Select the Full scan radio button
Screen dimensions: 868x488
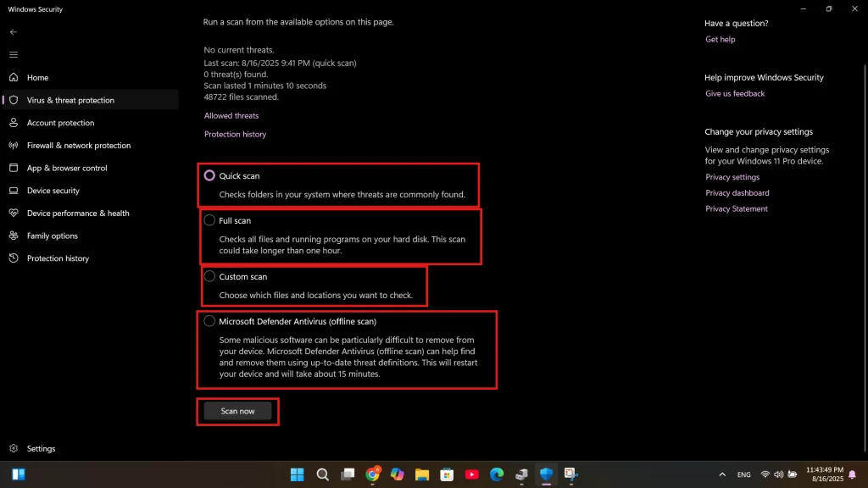(209, 220)
